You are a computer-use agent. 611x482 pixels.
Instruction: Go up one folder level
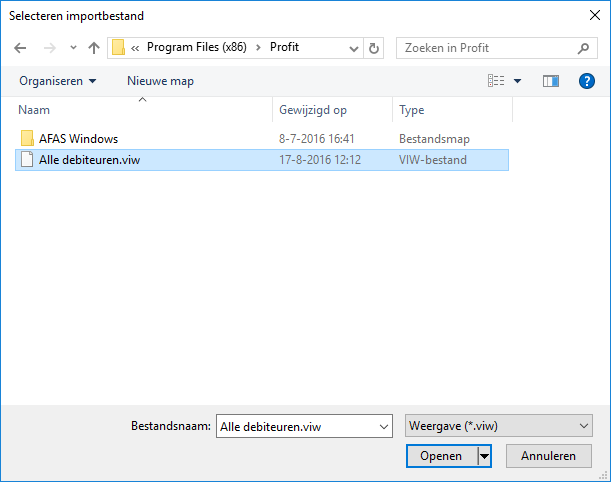point(94,48)
